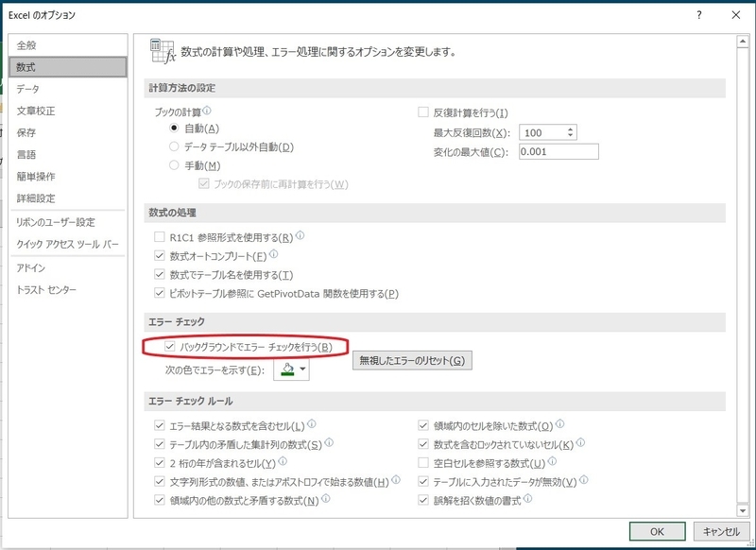Click info icon beside 文字列形式の数値 option
The height and width of the screenshot is (550, 756).
point(396,480)
